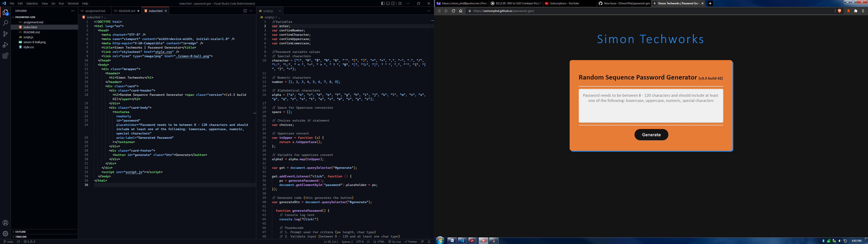This screenshot has height=244, width=868.
Task: Click the synchronize changes icon in the status bar
Action: [x=19, y=242]
